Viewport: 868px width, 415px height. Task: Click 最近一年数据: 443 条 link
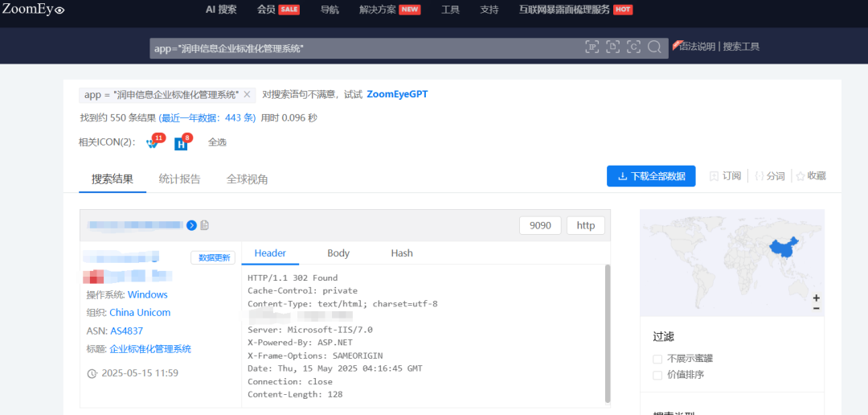point(207,118)
